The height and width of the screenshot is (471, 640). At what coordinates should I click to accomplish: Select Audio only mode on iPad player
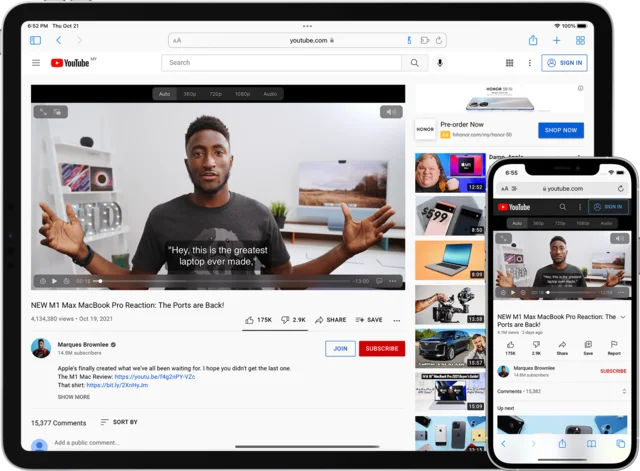point(270,94)
